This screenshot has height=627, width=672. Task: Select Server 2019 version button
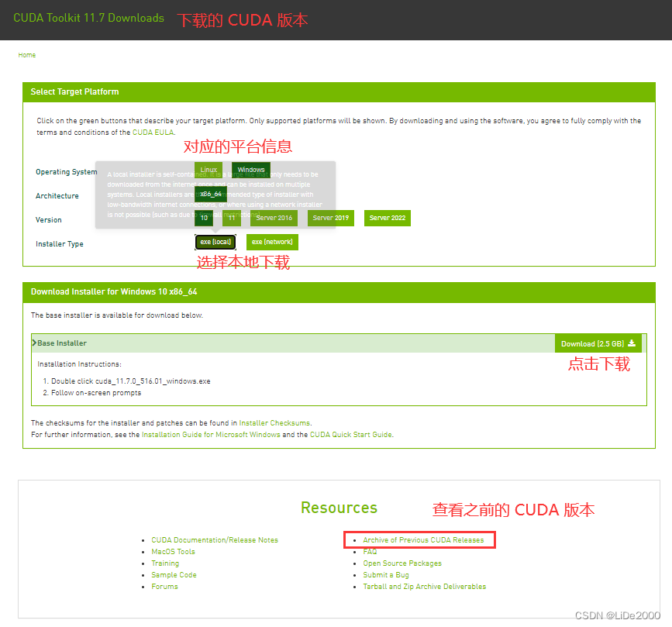point(331,218)
